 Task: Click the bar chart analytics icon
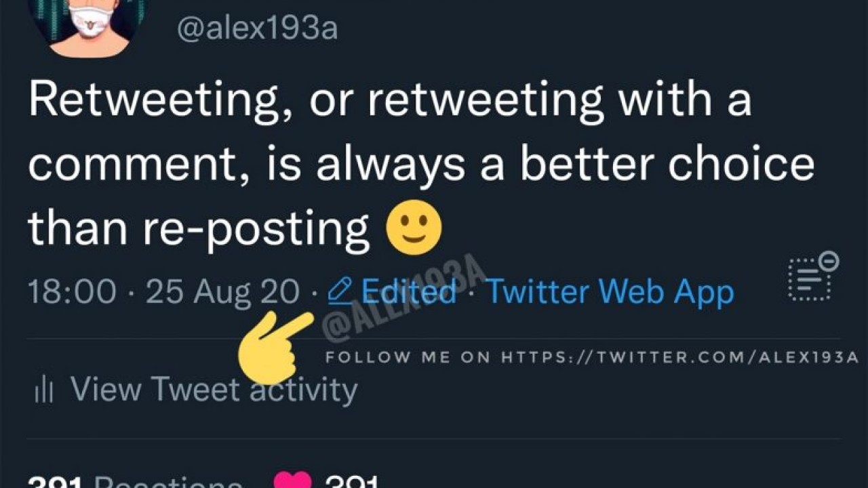coord(43,390)
